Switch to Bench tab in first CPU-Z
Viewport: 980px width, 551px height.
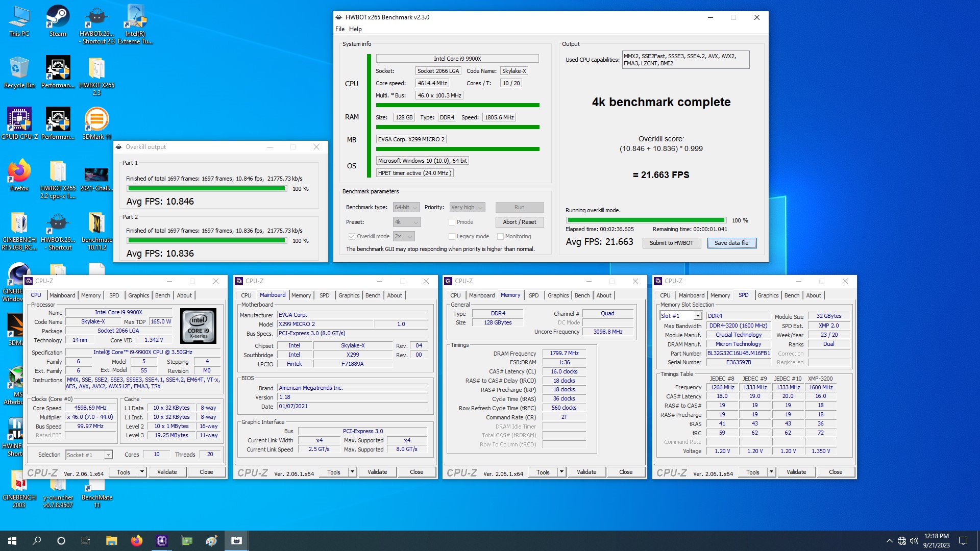[x=163, y=295]
